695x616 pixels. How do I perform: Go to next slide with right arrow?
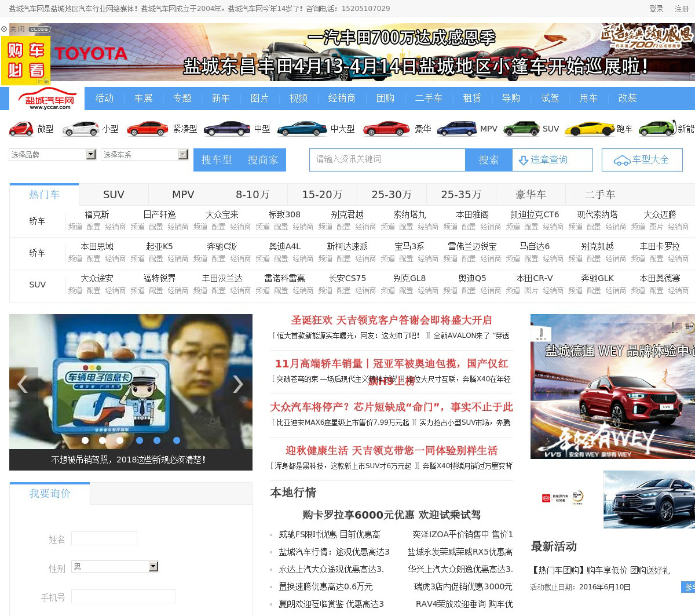point(237,384)
